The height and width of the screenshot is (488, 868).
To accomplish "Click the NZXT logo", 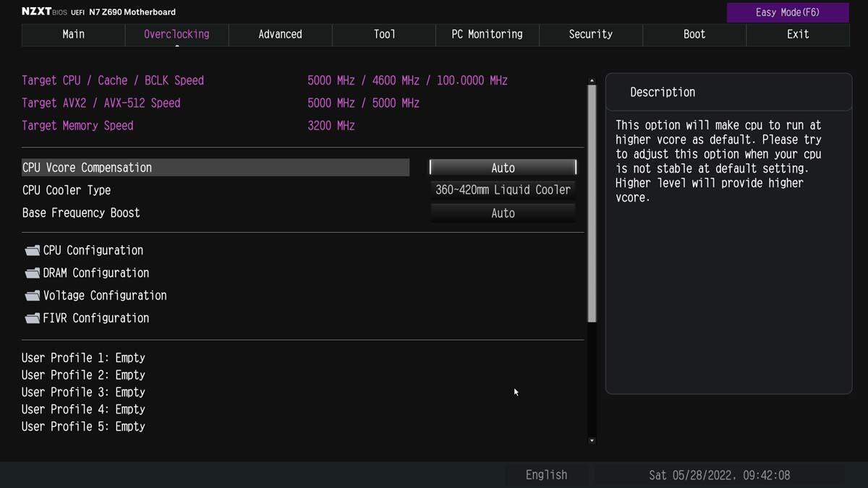I will 35,12.
